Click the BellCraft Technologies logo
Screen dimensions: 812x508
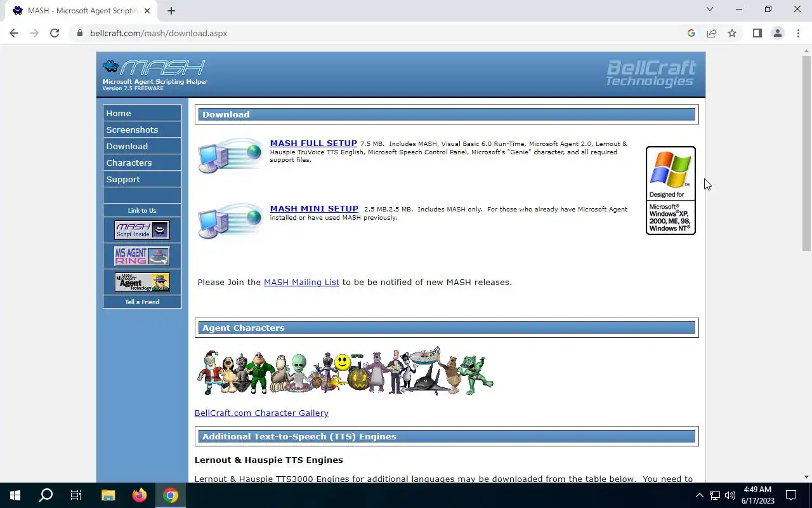pyautogui.click(x=651, y=73)
